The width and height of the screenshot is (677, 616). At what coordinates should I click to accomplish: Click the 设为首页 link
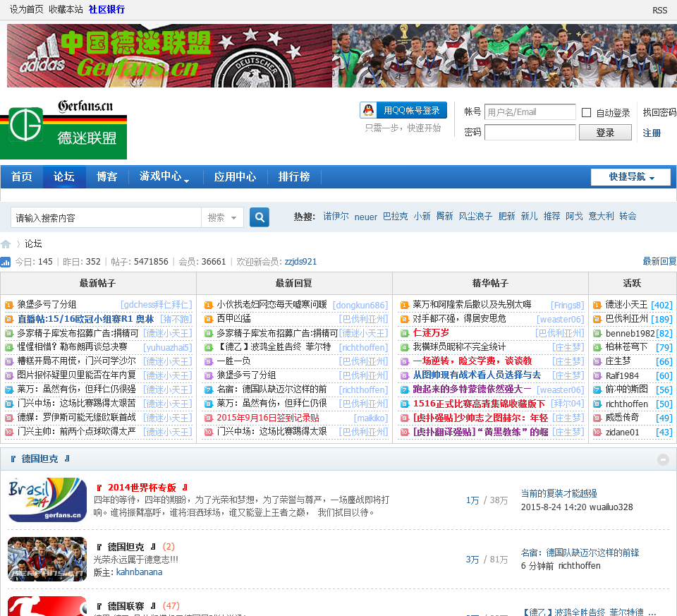(27, 9)
